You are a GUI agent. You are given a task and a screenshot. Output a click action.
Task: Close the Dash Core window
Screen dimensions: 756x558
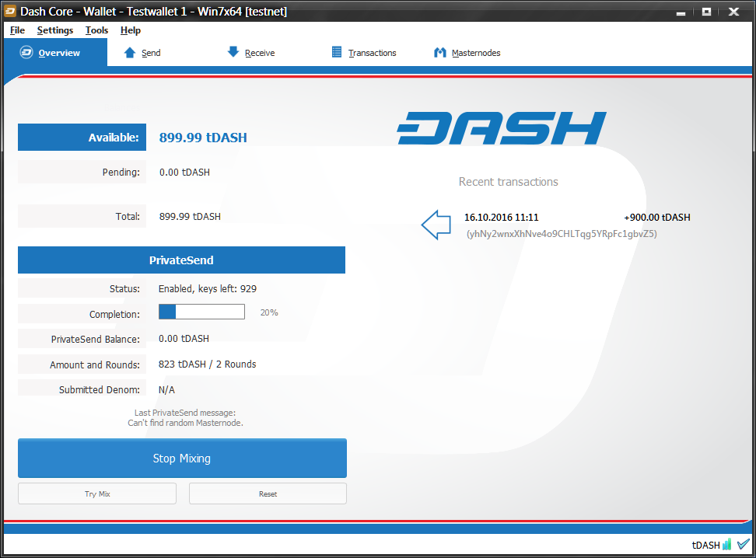coord(733,12)
